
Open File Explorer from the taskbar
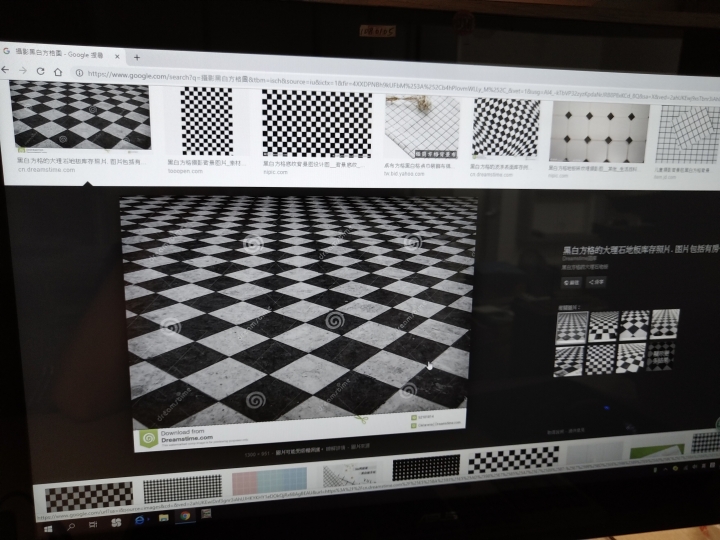tap(163, 518)
